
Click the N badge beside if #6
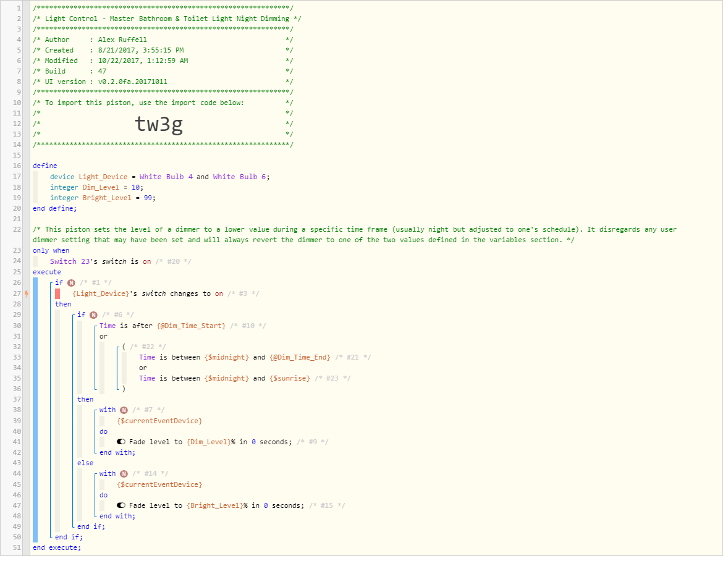coord(93,315)
